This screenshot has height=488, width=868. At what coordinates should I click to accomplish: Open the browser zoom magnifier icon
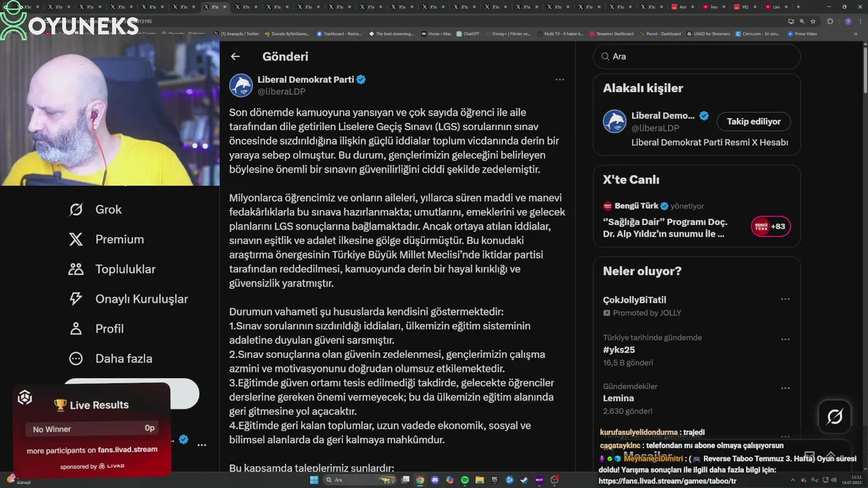[x=802, y=21]
